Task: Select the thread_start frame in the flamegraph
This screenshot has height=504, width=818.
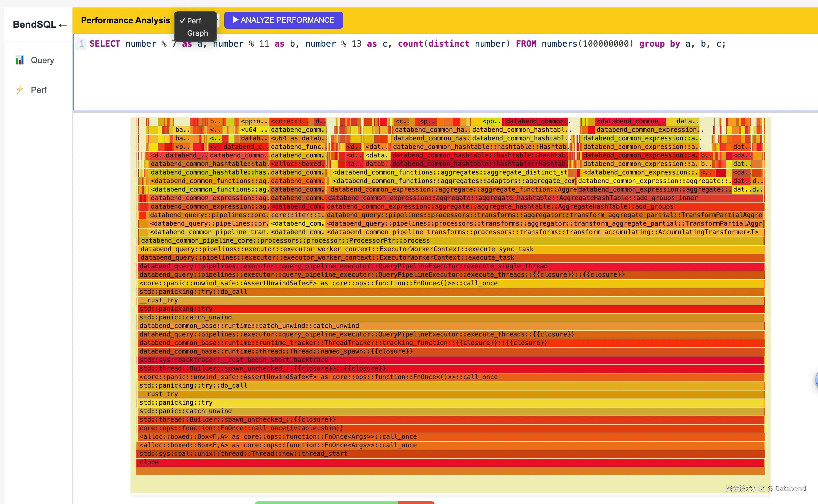Action: point(450,454)
